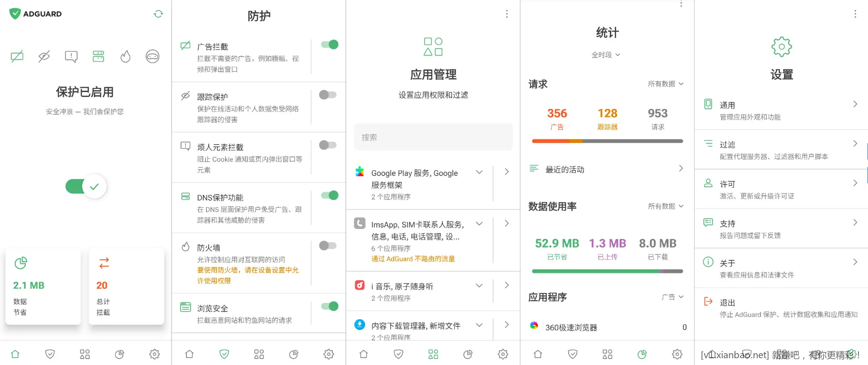
Task: Expand the i 音乐, 原子随身听 group
Action: click(x=479, y=286)
